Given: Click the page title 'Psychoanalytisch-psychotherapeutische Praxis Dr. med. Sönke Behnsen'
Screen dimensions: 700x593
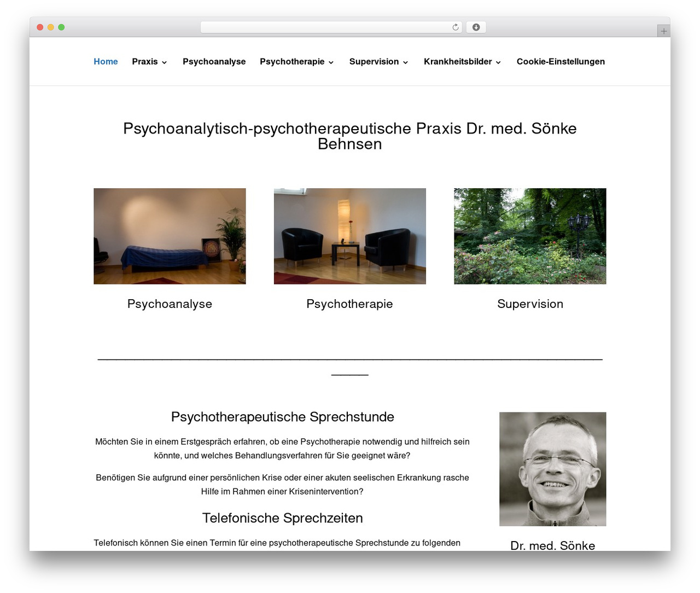Looking at the screenshot, I should 350,136.
